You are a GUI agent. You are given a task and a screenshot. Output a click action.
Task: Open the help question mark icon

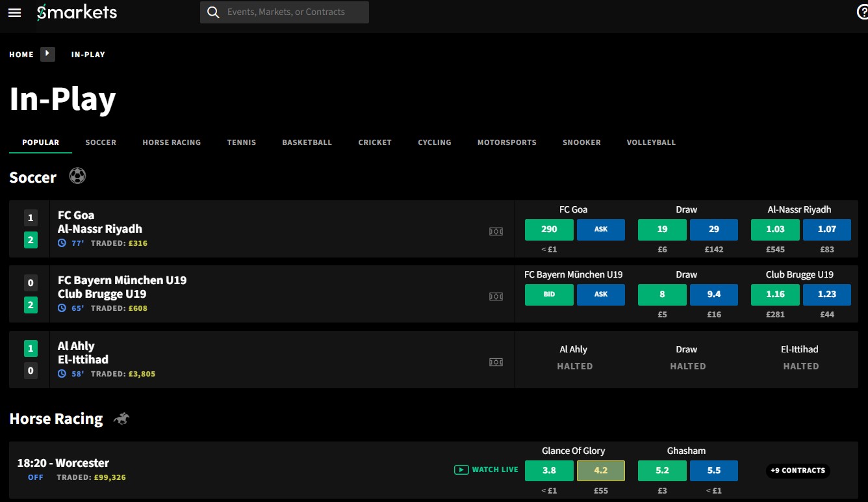point(863,12)
